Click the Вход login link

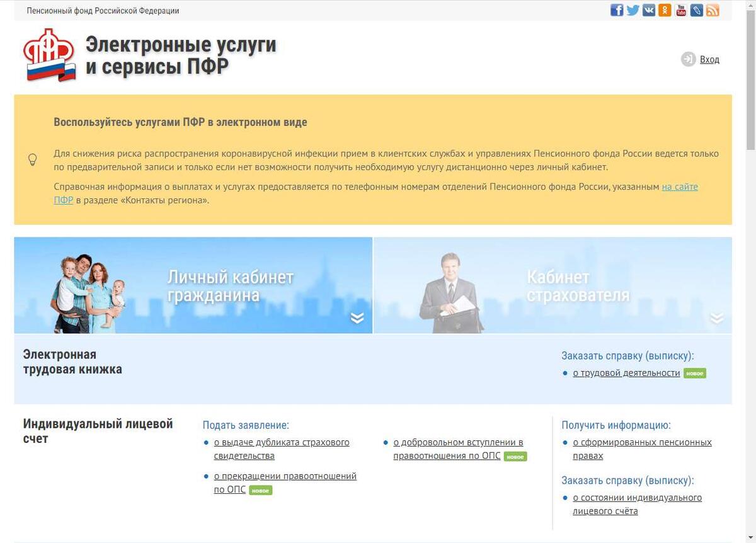pos(709,59)
